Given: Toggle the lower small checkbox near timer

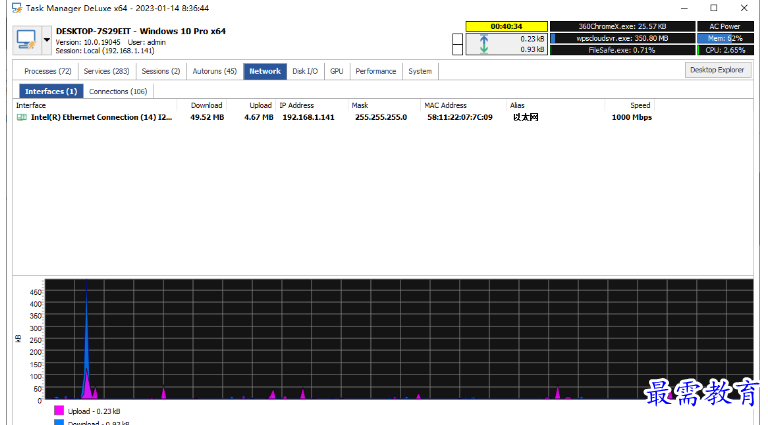Looking at the screenshot, I should pos(457,50).
